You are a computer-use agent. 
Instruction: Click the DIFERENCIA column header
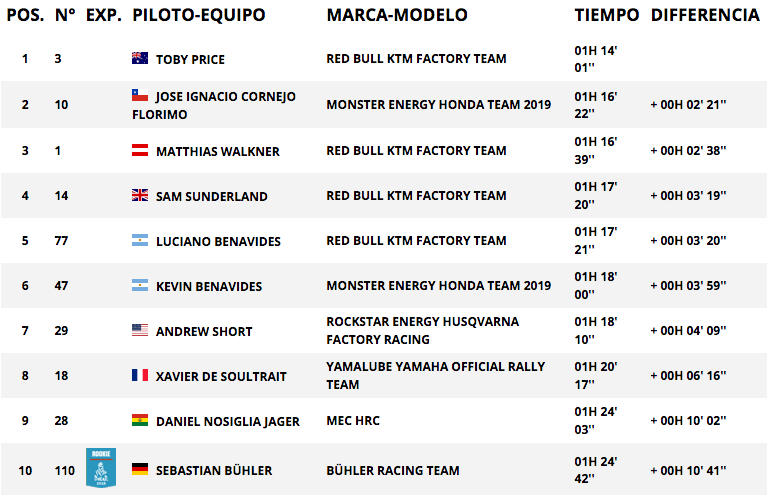click(705, 15)
